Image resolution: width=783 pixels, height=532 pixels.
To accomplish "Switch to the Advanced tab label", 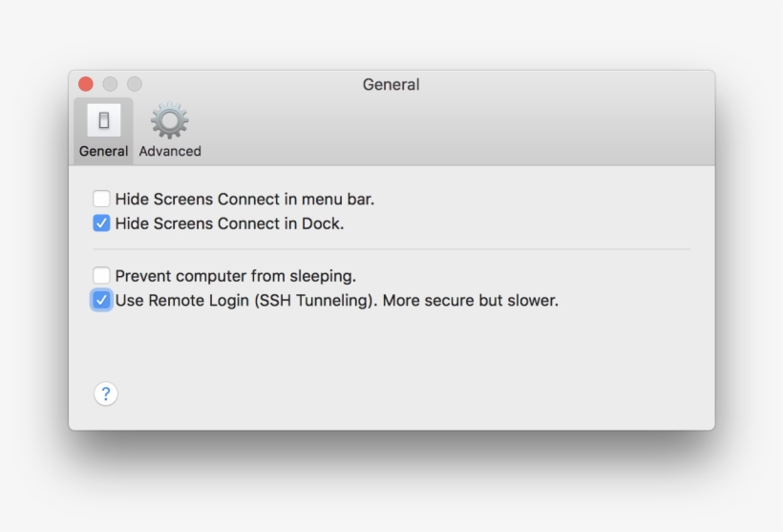I will click(170, 151).
